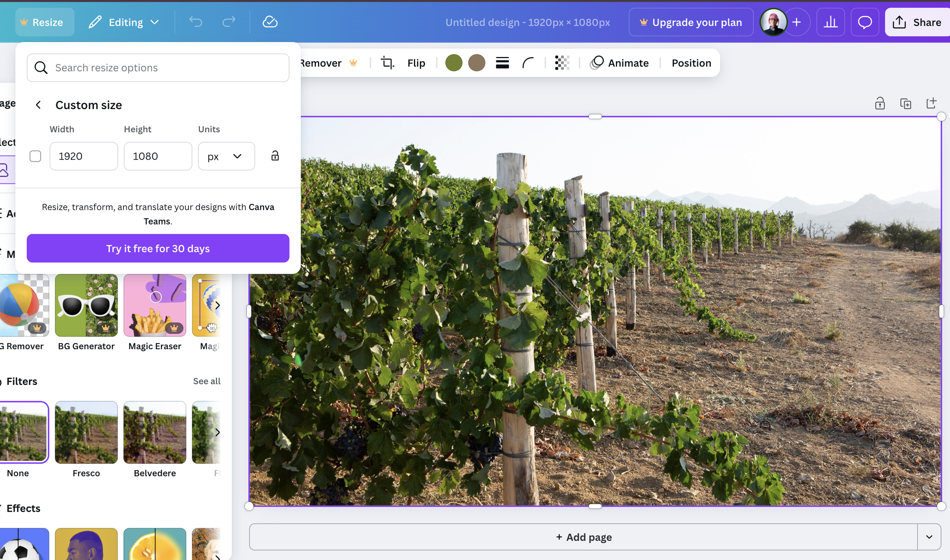Screen dimensions: 950x560
Task: Toggle the aspect ratio lock icon
Action: coord(275,156)
